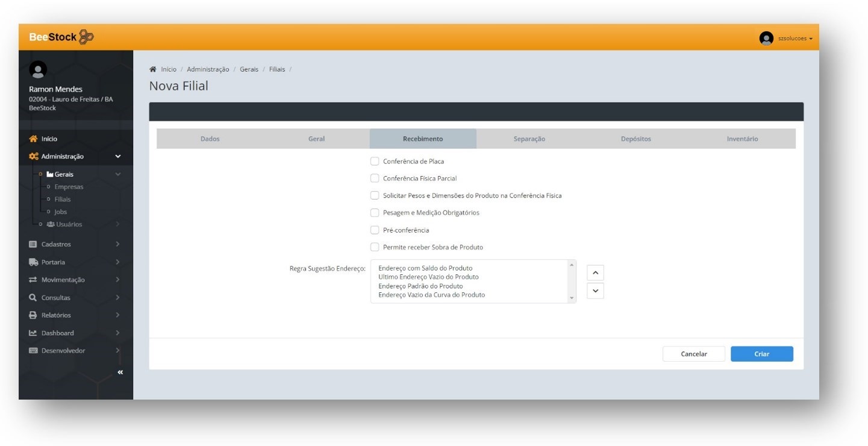This screenshot has height=446, width=868.
Task: Expand the Usuários submenu
Action: (x=117, y=224)
